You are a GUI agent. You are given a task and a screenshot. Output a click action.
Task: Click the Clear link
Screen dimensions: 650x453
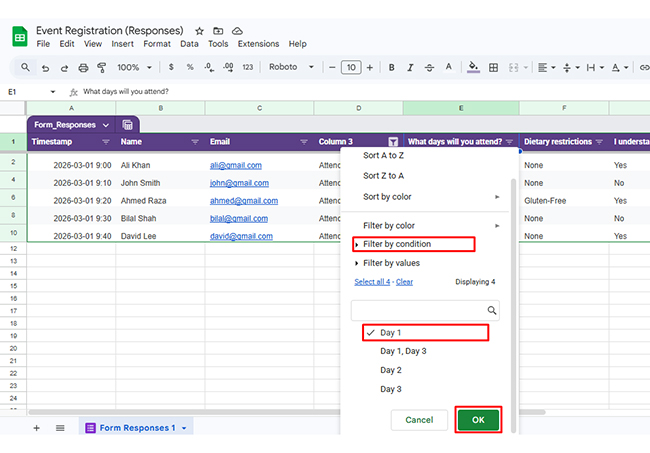point(404,282)
